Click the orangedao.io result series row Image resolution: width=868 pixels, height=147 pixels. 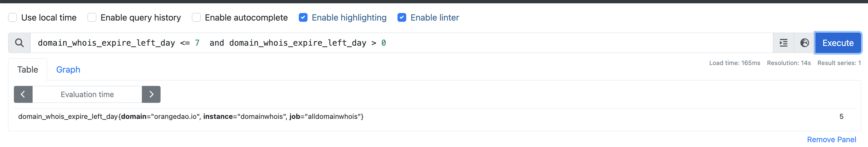coord(191,116)
